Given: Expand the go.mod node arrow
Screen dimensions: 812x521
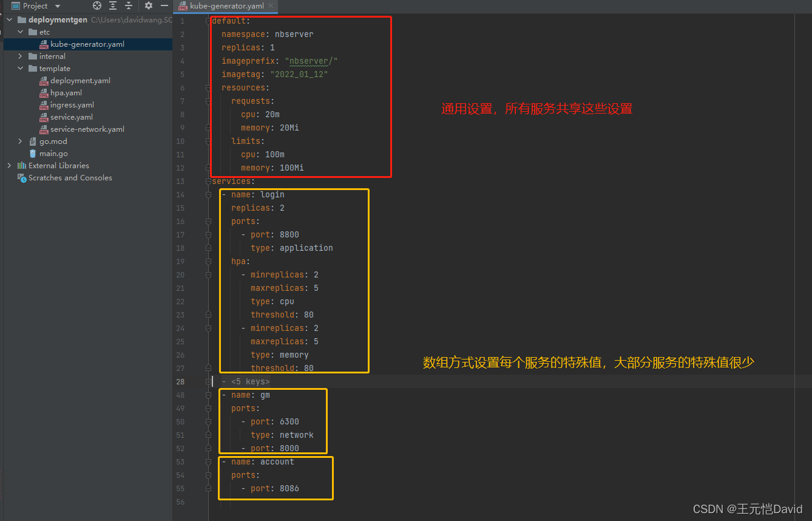Looking at the screenshot, I should tap(21, 141).
